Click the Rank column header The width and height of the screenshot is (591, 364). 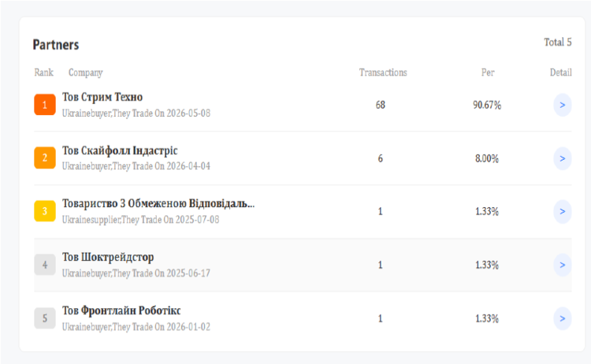pyautogui.click(x=43, y=72)
